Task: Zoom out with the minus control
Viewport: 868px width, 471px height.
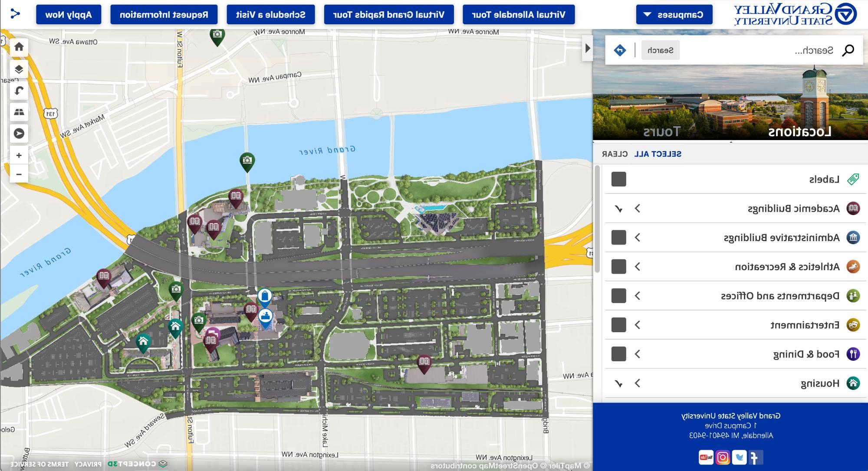Action: (19, 174)
